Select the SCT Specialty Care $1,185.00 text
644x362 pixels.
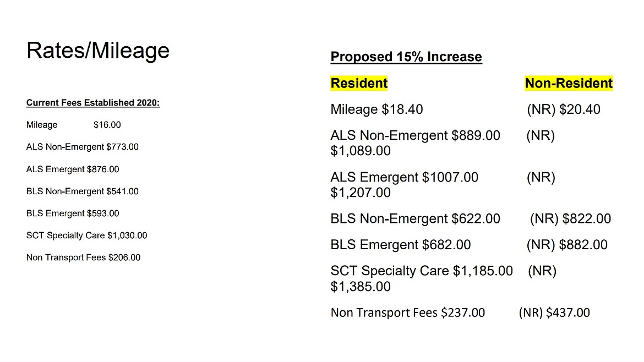pyautogui.click(x=422, y=271)
